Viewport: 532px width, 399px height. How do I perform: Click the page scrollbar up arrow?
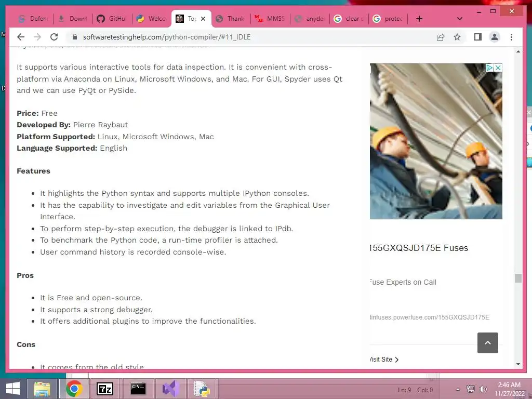pyautogui.click(x=518, y=51)
